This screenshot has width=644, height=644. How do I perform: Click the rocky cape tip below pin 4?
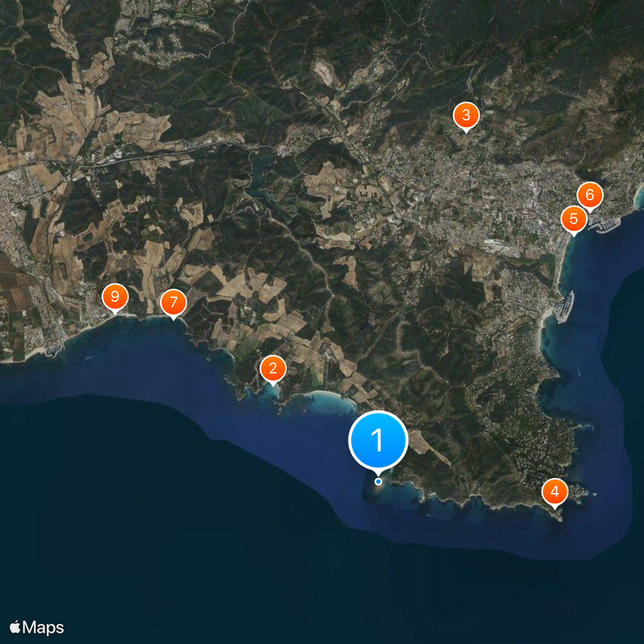point(559,516)
